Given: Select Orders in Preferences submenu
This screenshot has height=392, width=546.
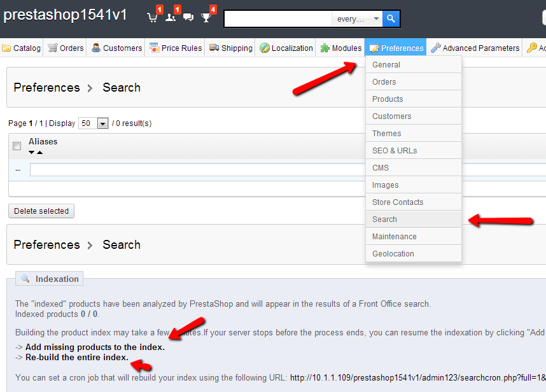Looking at the screenshot, I should pyautogui.click(x=414, y=82).
